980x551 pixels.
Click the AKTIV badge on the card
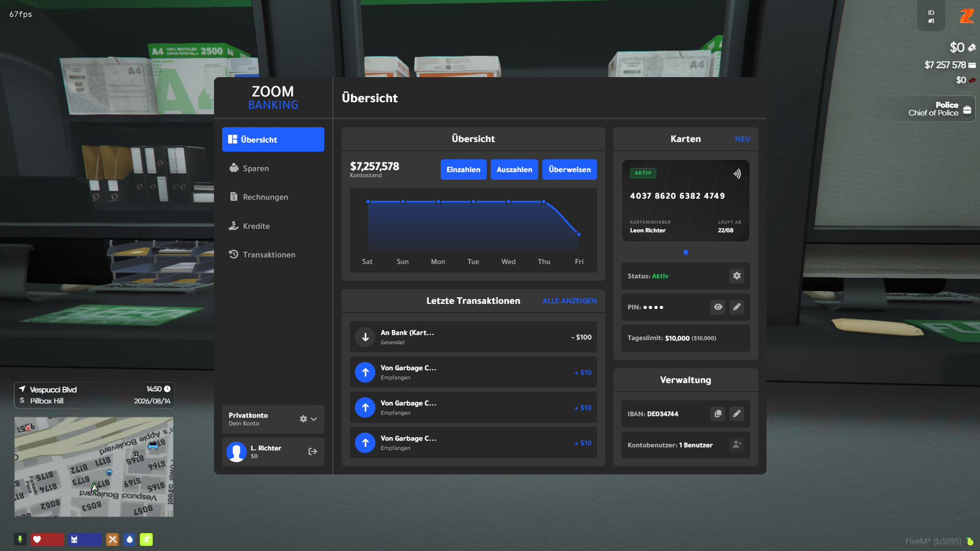click(x=642, y=173)
